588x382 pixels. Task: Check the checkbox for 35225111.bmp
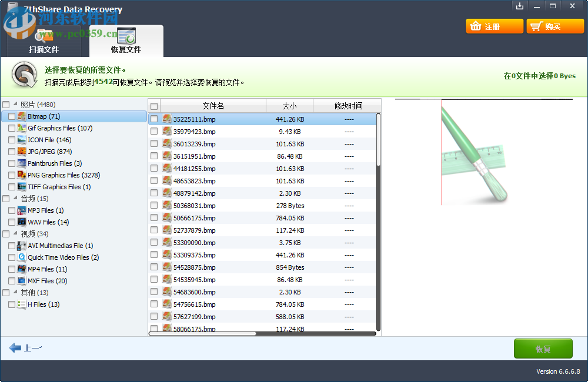click(153, 119)
